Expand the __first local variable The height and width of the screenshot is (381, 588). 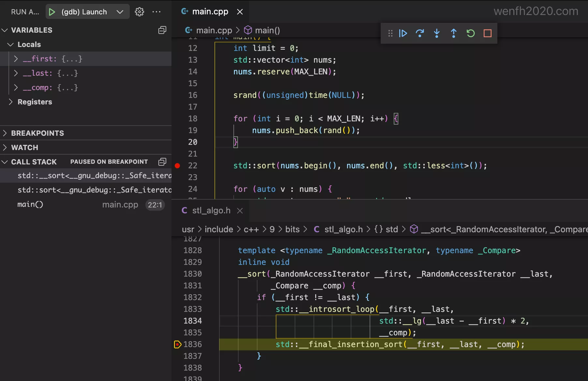[x=16, y=59]
